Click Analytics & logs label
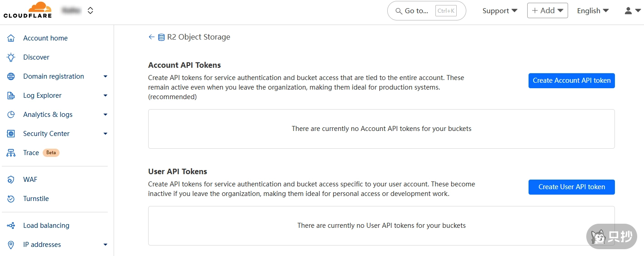Screen dimensions: 644x256 [48, 115]
